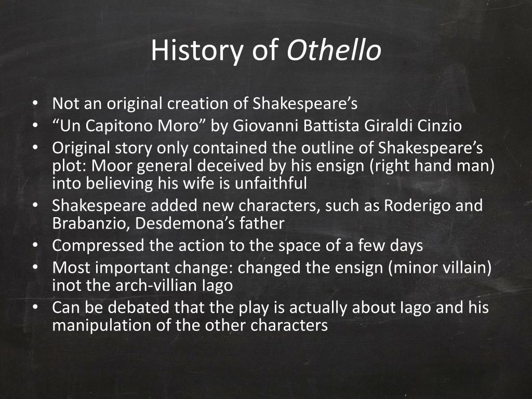Image resolution: width=532 pixels, height=399 pixels.
Task: Click the name "Roderigo" in the bullet
Action: point(417,206)
